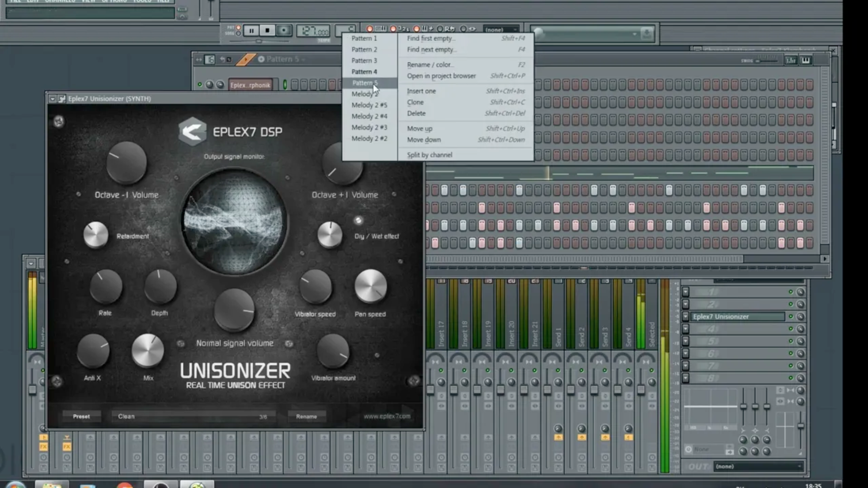Click the Depth knob in Unisonizer
The width and height of the screenshot is (868, 488).
point(160,287)
